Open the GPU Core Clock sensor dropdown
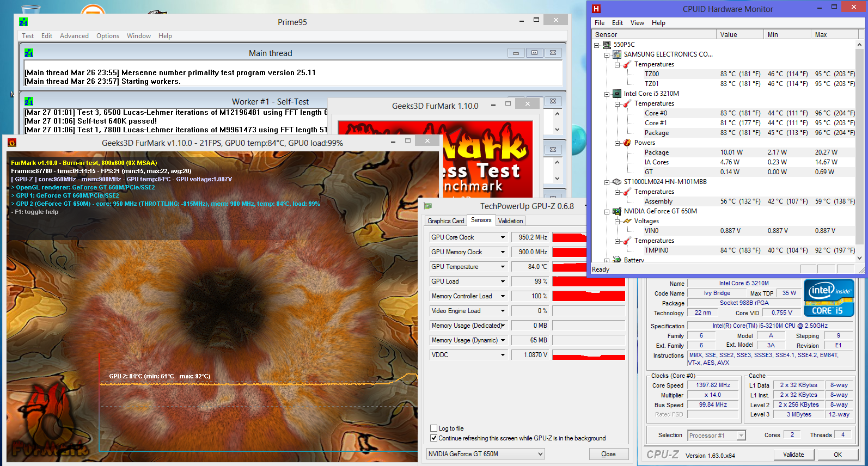The height and width of the screenshot is (466, 868). coord(503,237)
